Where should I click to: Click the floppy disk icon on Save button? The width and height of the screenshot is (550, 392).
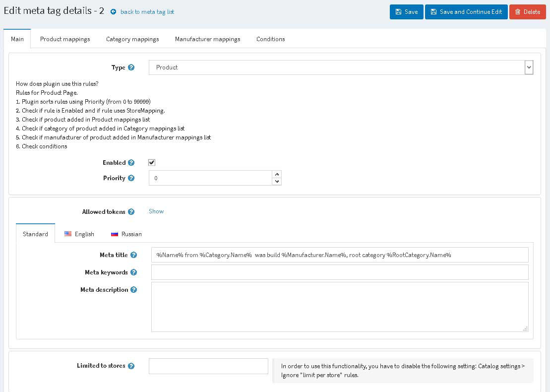[x=398, y=12]
